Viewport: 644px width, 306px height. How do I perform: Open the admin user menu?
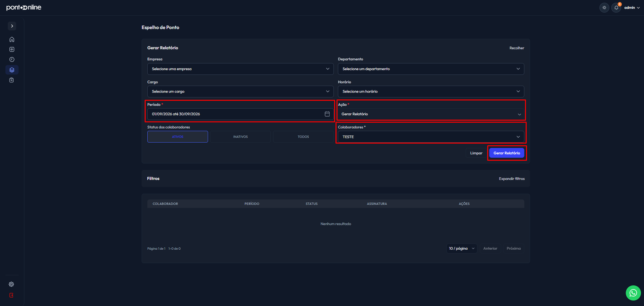click(x=632, y=8)
